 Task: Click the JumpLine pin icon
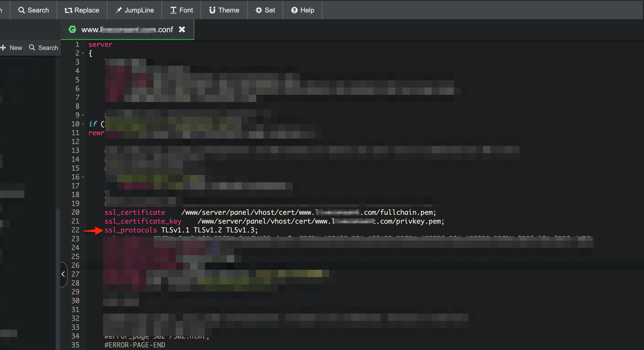pos(119,10)
